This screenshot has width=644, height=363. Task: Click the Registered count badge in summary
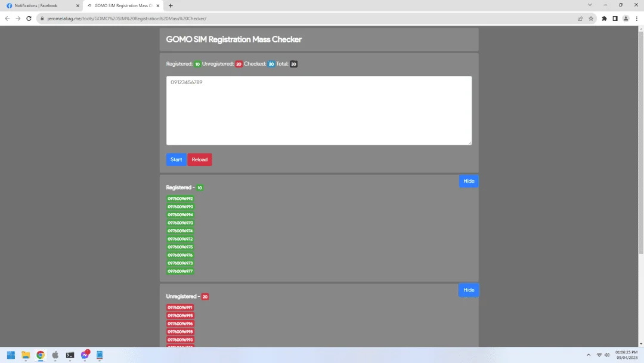(197, 64)
